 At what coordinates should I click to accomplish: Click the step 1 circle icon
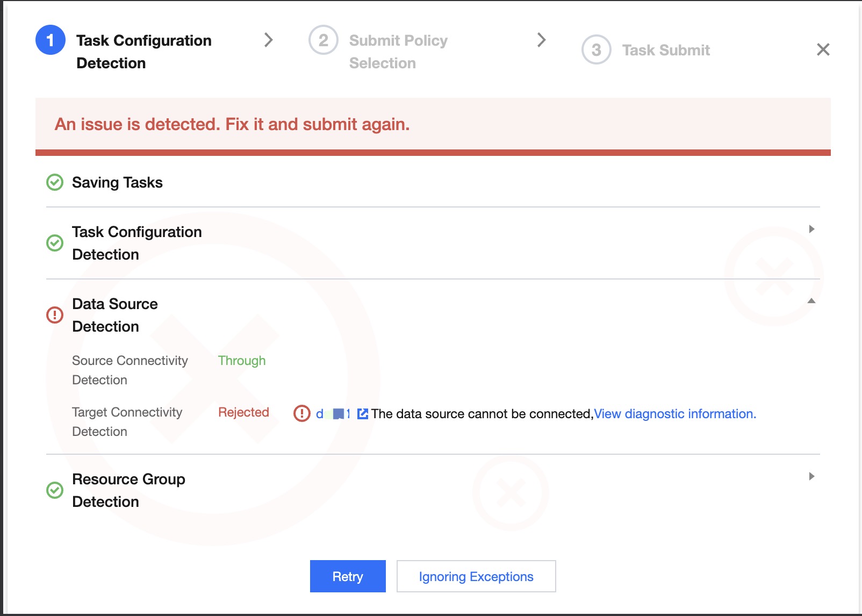tap(50, 40)
